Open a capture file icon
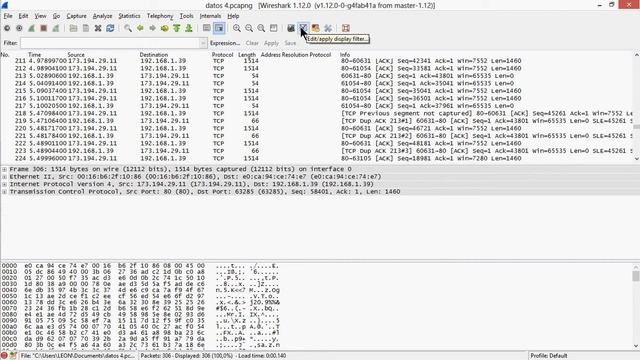 [73, 28]
